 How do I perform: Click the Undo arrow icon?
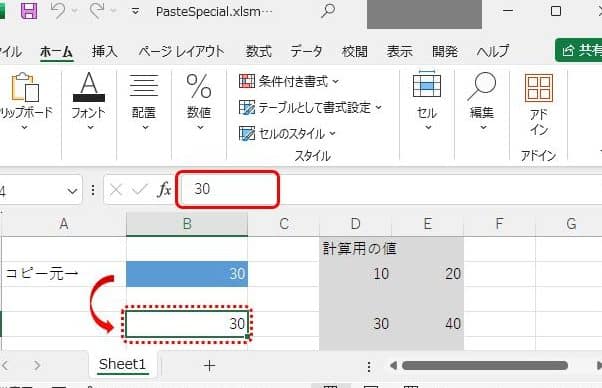(58, 11)
